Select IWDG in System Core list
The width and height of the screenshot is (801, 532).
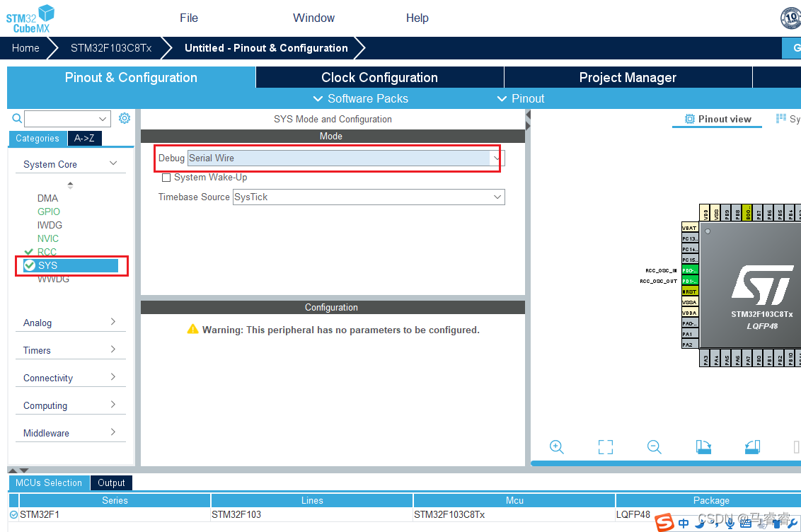tap(50, 225)
